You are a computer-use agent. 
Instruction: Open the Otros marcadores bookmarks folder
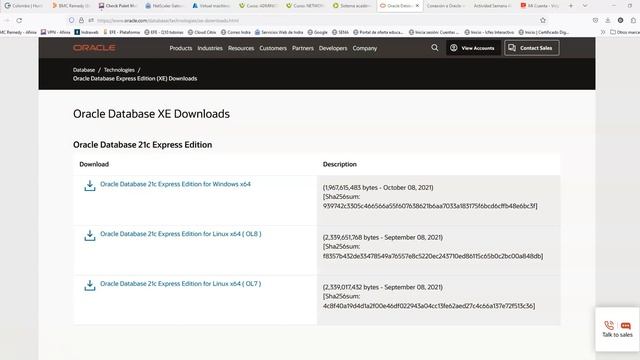click(x=625, y=32)
